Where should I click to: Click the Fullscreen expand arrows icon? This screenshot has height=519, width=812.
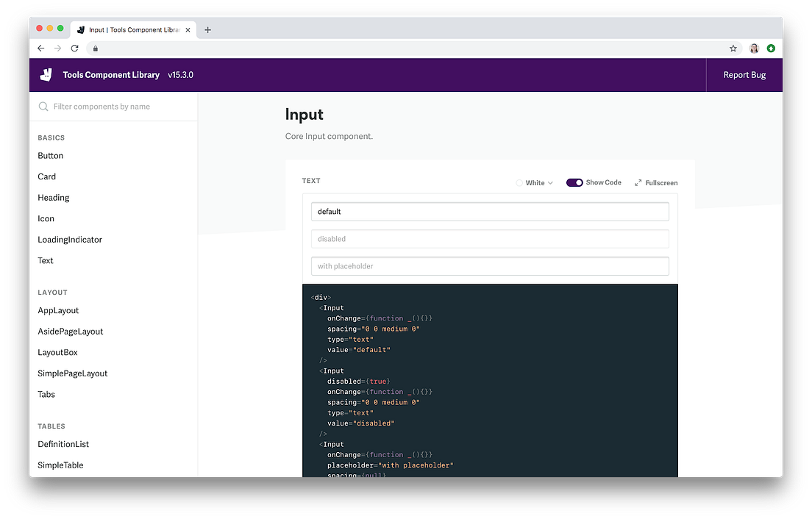tap(638, 182)
